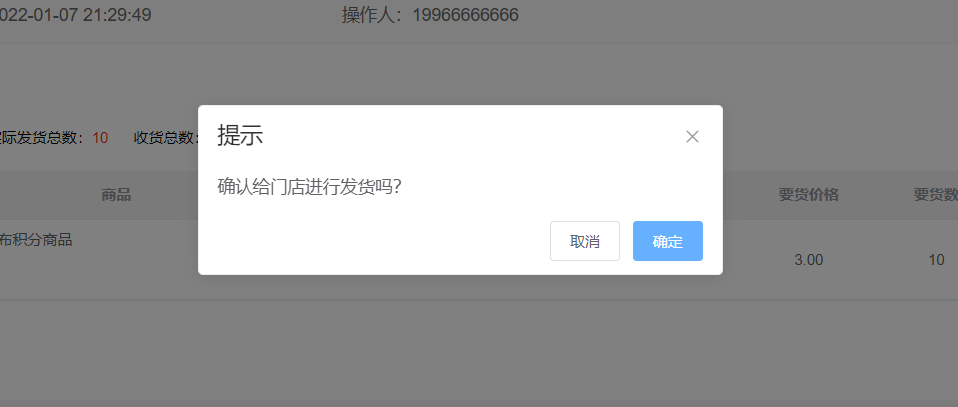Click the red 10 shipped total value
Image resolution: width=958 pixels, height=407 pixels.
100,138
